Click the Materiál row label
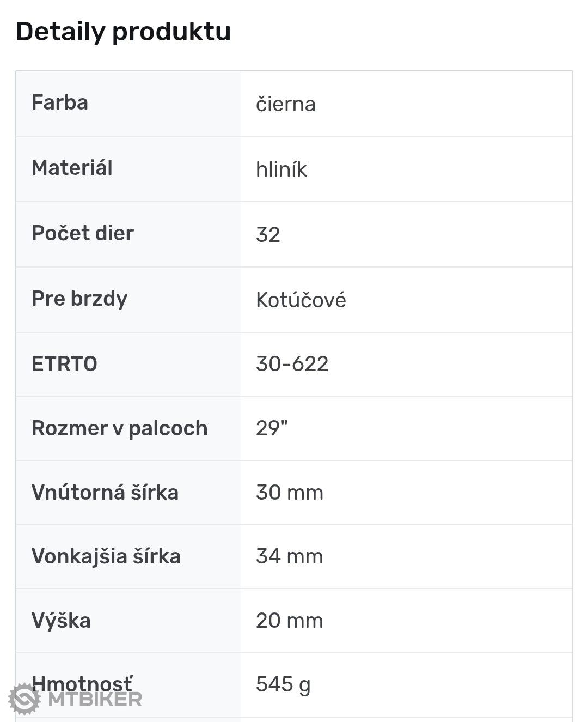588x722 pixels. (x=72, y=168)
